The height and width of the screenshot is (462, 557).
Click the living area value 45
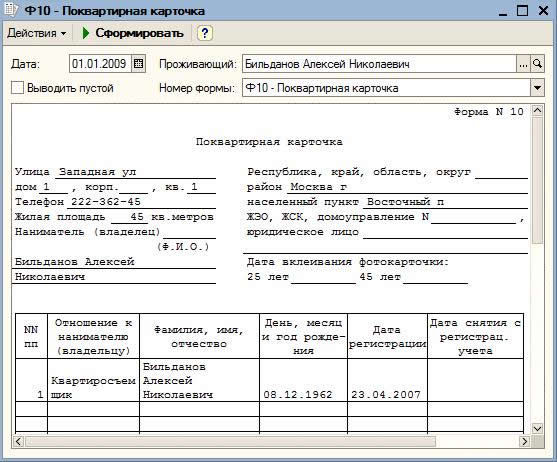pyautogui.click(x=137, y=217)
